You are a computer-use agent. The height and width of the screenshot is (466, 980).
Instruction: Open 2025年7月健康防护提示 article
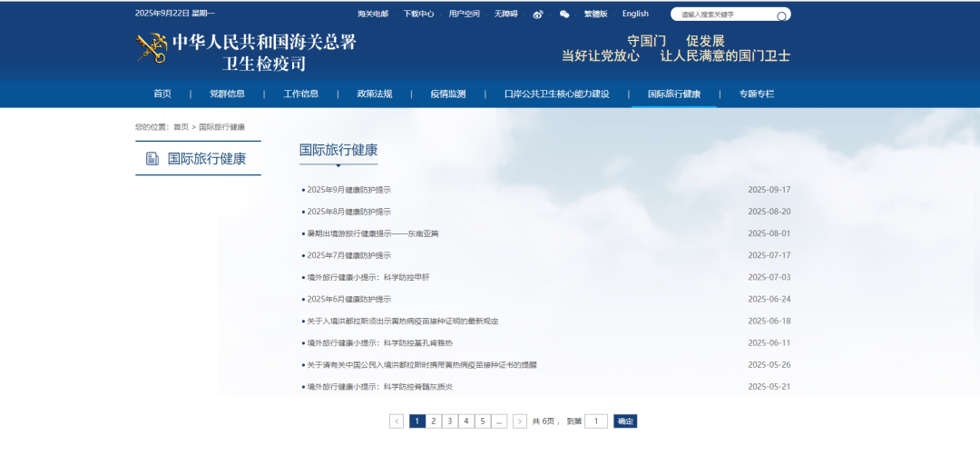(x=348, y=256)
